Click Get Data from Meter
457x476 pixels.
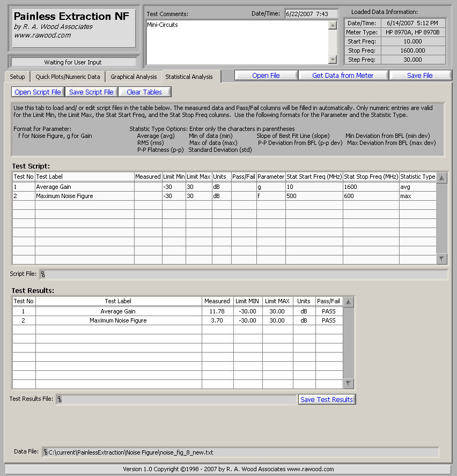[x=343, y=76]
